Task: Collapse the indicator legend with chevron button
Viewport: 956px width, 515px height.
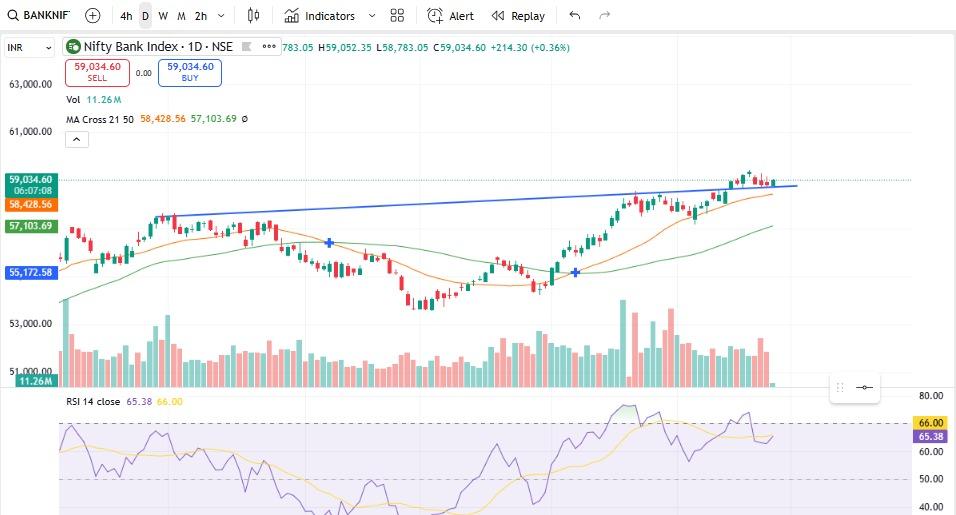Action: click(x=77, y=140)
